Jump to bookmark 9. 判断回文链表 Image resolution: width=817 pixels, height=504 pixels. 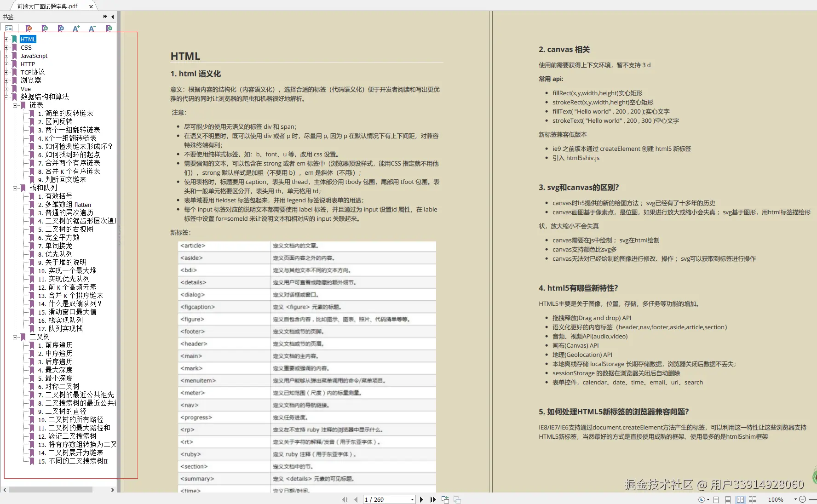[62, 180]
